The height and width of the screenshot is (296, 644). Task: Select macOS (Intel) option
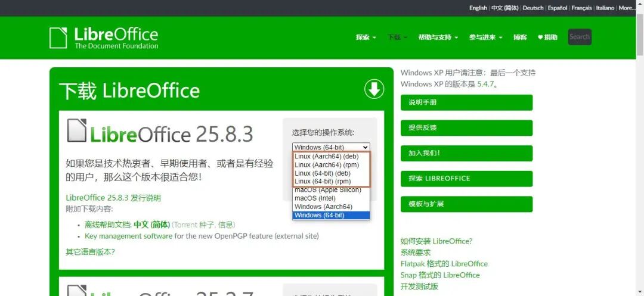point(331,198)
